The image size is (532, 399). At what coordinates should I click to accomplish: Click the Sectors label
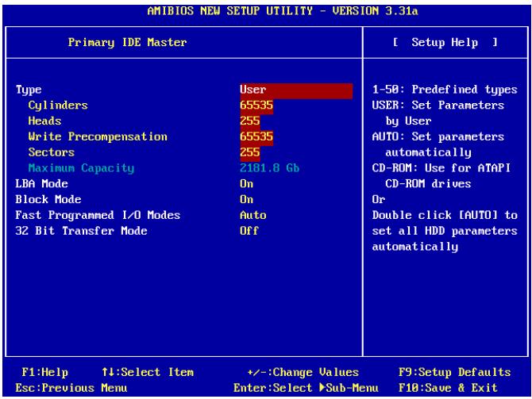(x=52, y=153)
